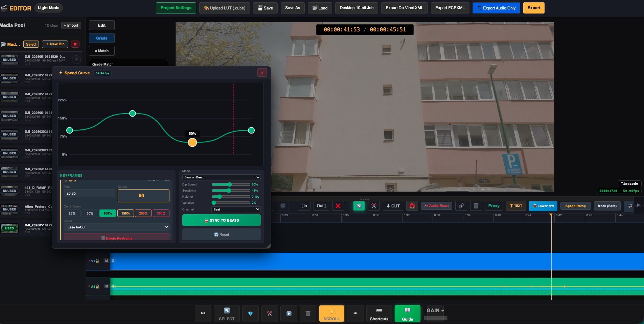Click the keyframe Time input field
The height and width of the screenshot is (324, 644).
pos(89,193)
